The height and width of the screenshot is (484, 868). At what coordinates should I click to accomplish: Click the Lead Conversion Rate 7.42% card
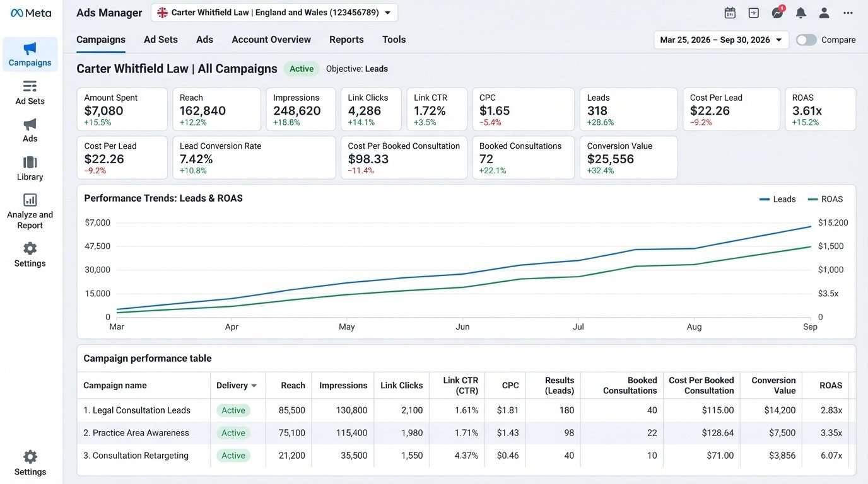254,158
